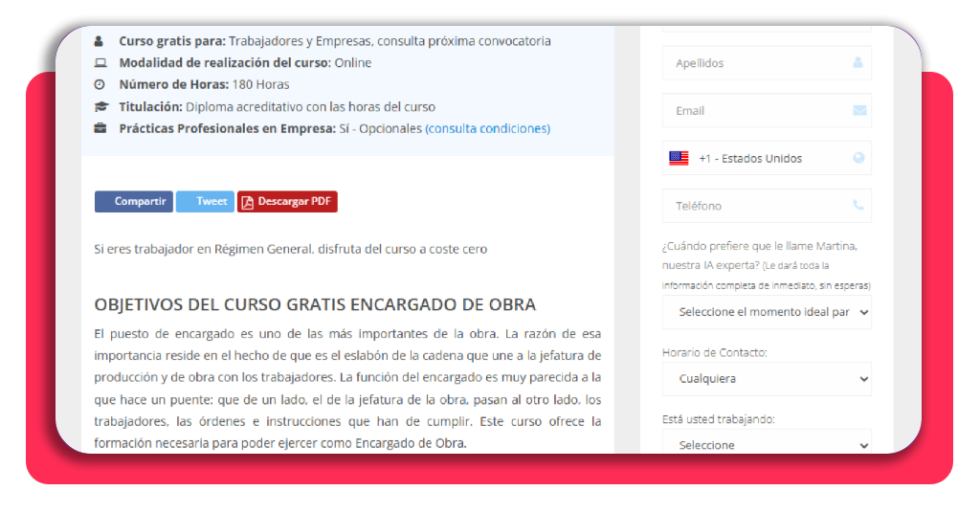Click the user icon beside 'Curso gratis para'
The width and height of the screenshot is (980, 513).
(x=99, y=41)
